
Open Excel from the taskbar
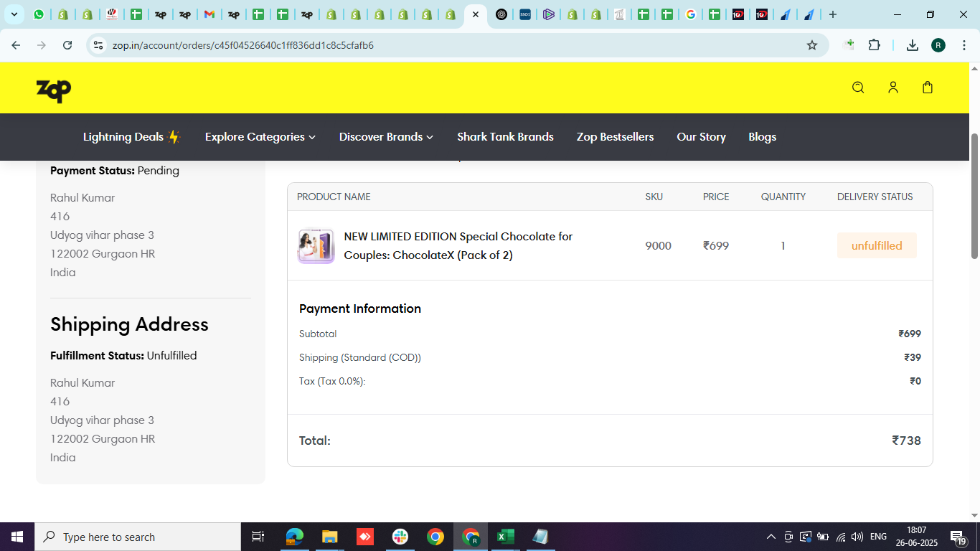[506, 537]
